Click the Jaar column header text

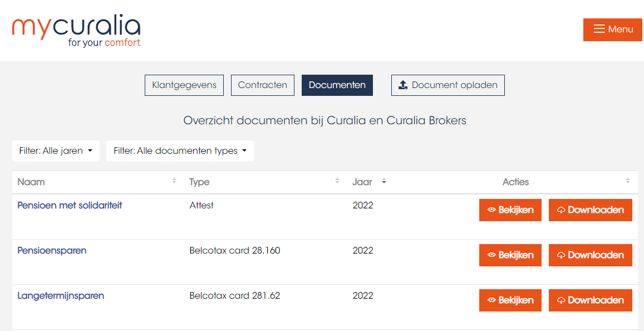click(362, 182)
